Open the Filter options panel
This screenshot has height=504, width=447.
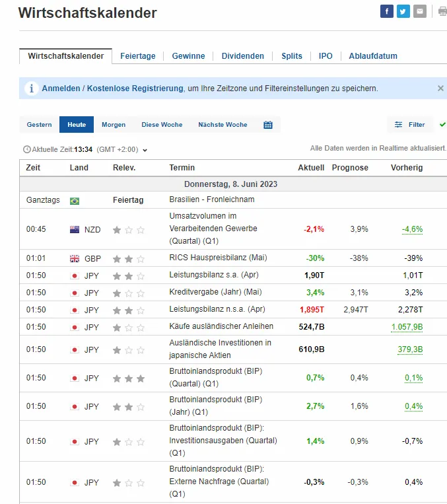pyautogui.click(x=410, y=125)
